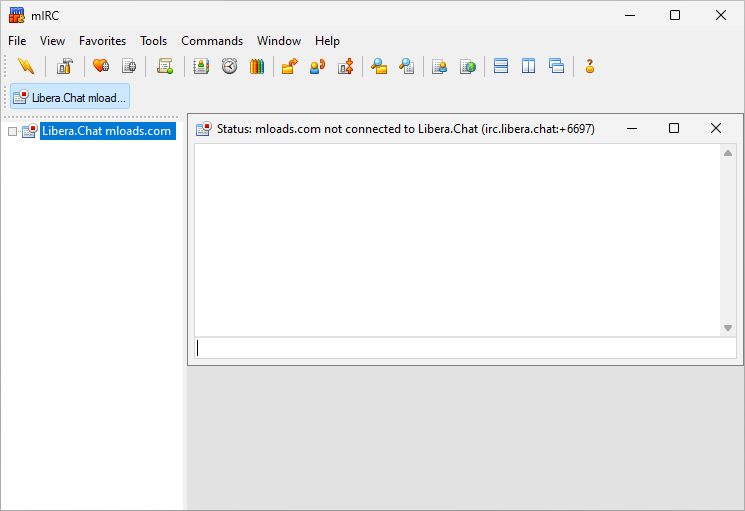Close the Status window
Viewport: 745px width, 511px height.
click(x=716, y=128)
